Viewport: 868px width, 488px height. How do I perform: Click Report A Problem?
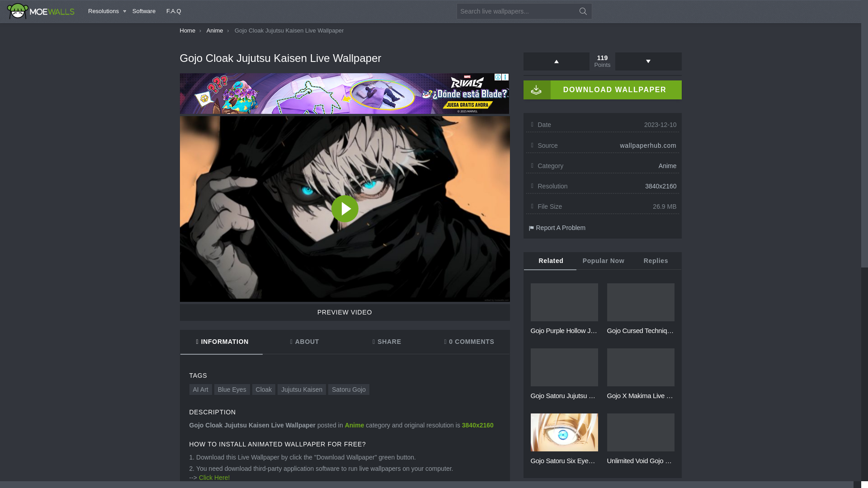557,228
